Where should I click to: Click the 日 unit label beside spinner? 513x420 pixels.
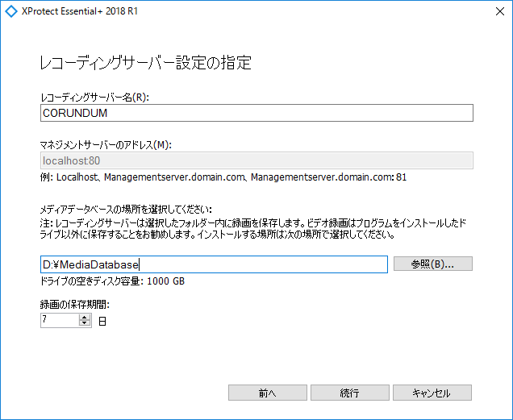[x=102, y=321]
